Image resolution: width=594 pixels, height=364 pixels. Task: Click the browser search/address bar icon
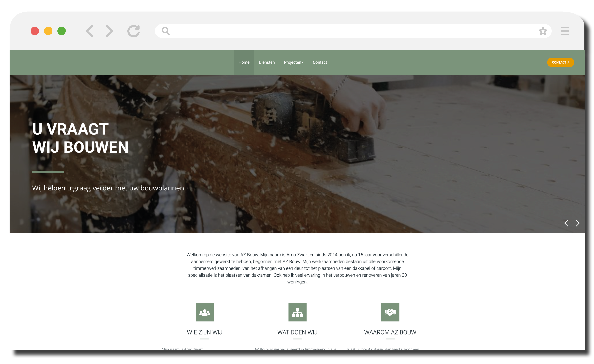pyautogui.click(x=165, y=30)
